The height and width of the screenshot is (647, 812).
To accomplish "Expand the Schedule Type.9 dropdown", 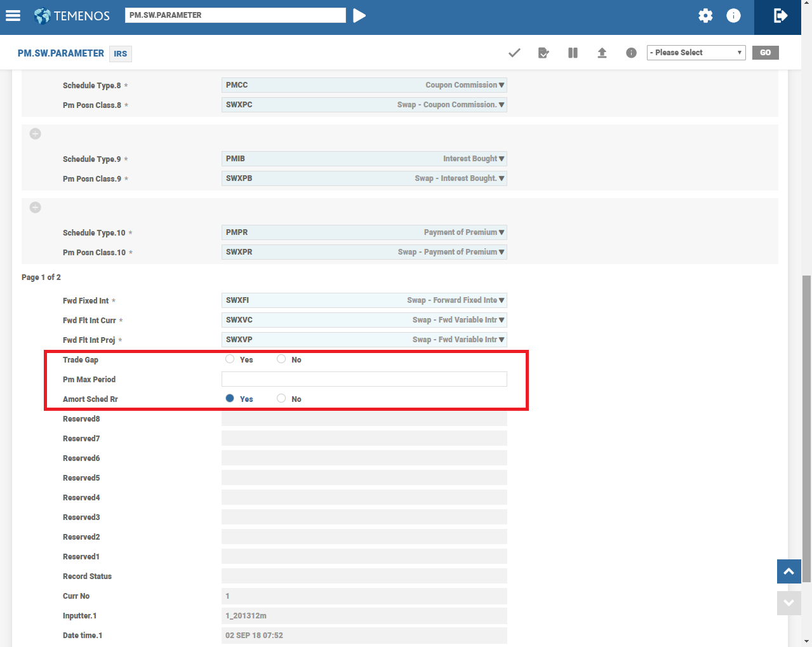I will (502, 159).
